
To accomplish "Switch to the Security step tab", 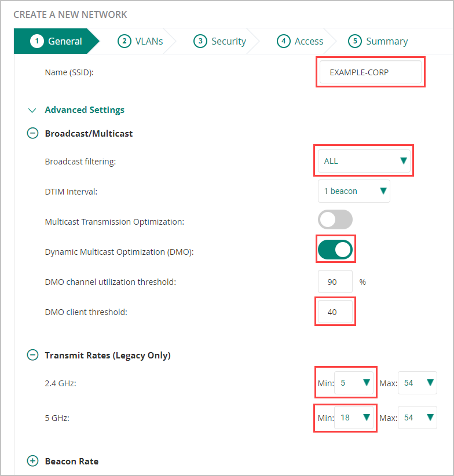I will tap(219, 41).
